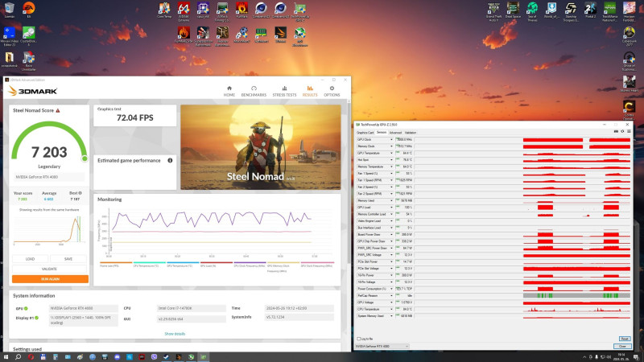
Task: Expand the GPU Temperature sensor dropdown
Action: coord(391,153)
